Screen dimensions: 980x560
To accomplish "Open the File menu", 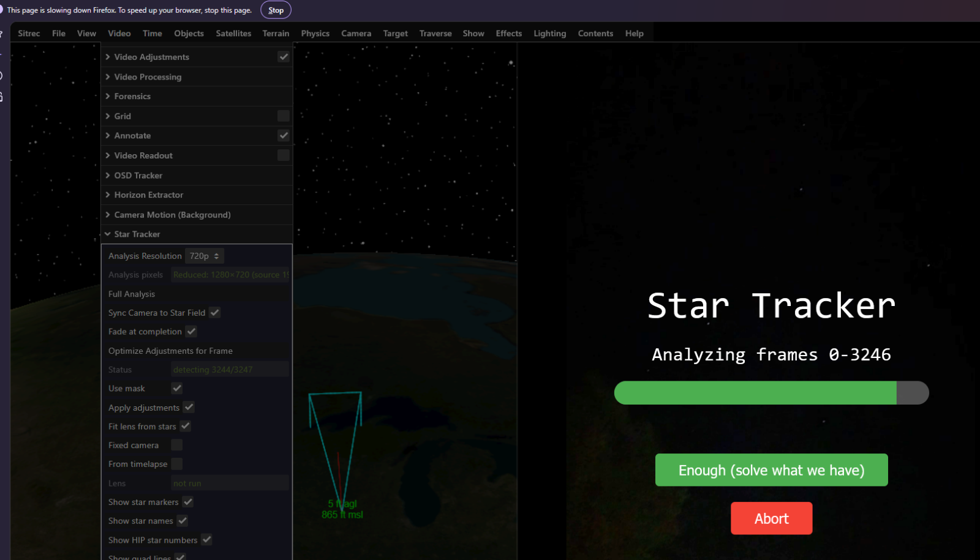I will pyautogui.click(x=59, y=33).
